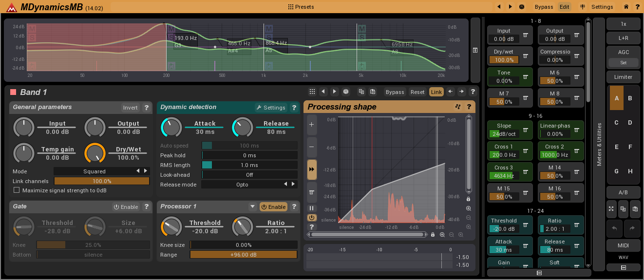
Task: Click plus button on Processing shape graph
Action: pos(312,124)
